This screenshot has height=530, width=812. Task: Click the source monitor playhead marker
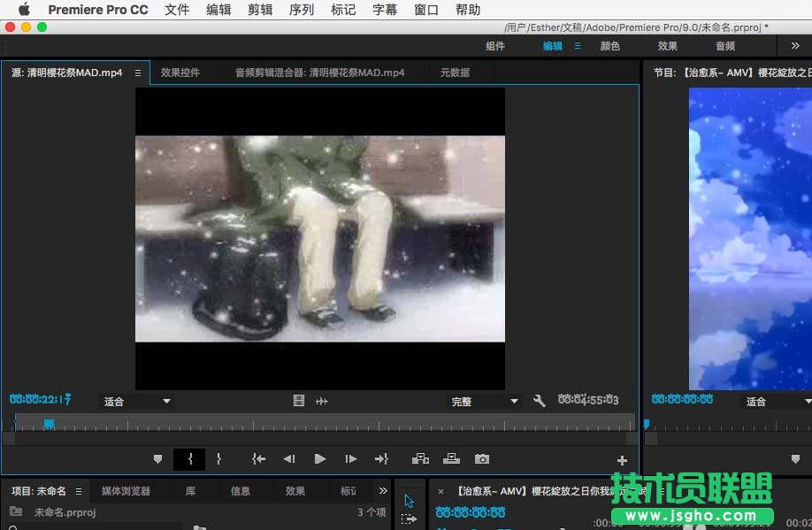(x=49, y=425)
